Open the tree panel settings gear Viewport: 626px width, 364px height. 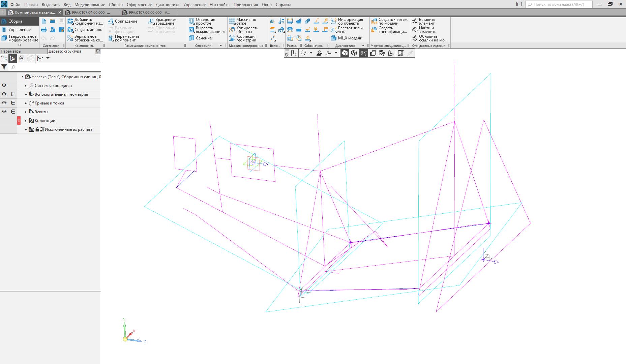point(98,51)
